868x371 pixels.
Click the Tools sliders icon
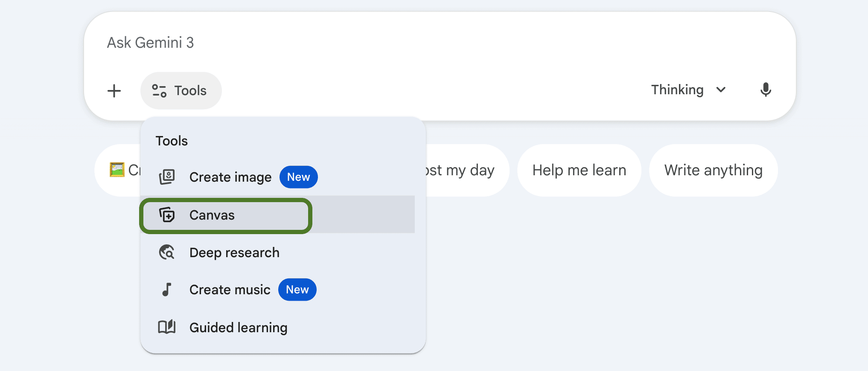159,91
